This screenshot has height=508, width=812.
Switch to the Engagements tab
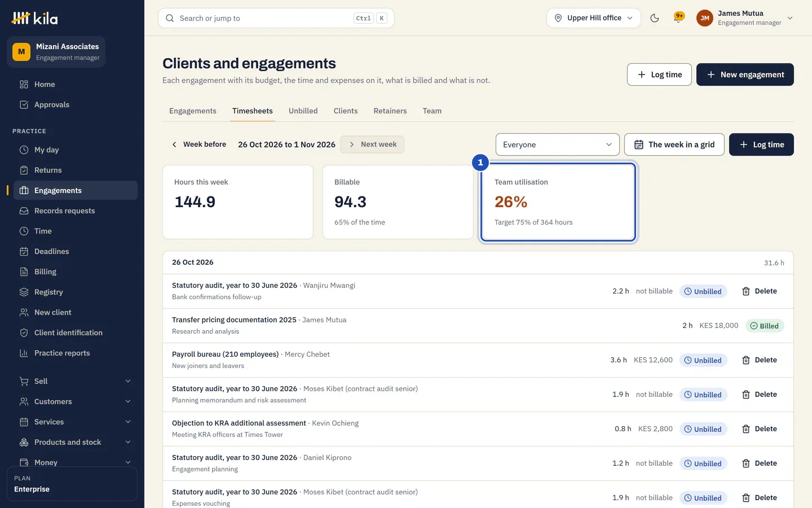coord(193,111)
